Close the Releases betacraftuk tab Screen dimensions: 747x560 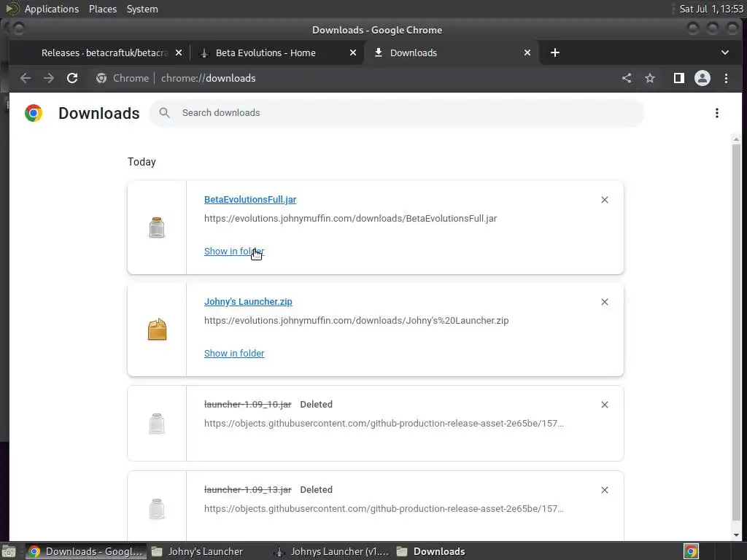[179, 52]
